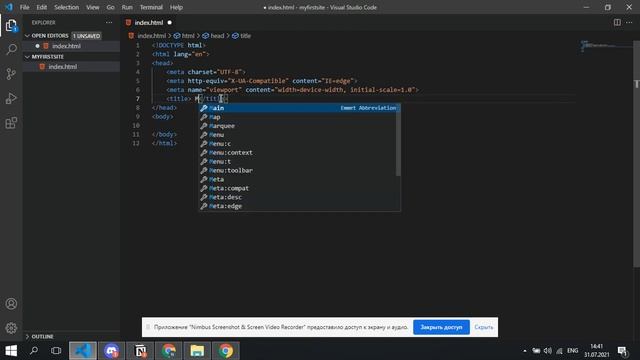The width and height of the screenshot is (640, 360).
Task: Click html in the breadcrumb
Action: [x=188, y=36]
